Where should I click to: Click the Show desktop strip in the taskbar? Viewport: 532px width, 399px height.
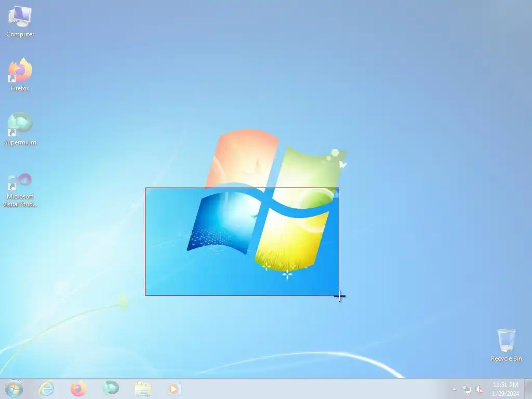pyautogui.click(x=528, y=389)
